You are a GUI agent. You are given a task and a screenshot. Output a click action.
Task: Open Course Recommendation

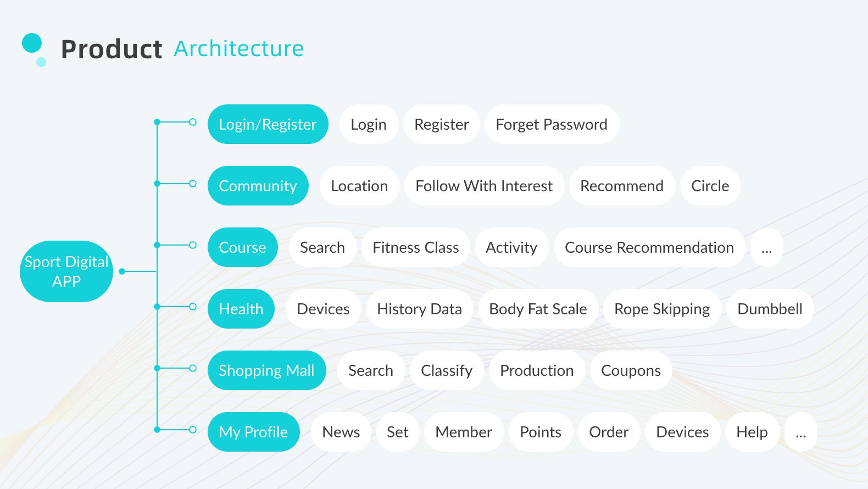(649, 248)
